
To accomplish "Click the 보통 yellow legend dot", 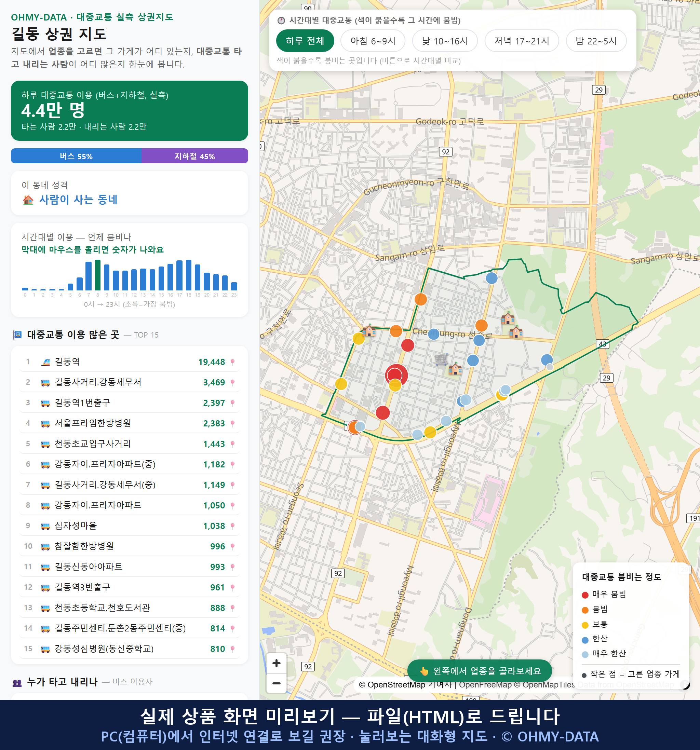I will (x=585, y=625).
